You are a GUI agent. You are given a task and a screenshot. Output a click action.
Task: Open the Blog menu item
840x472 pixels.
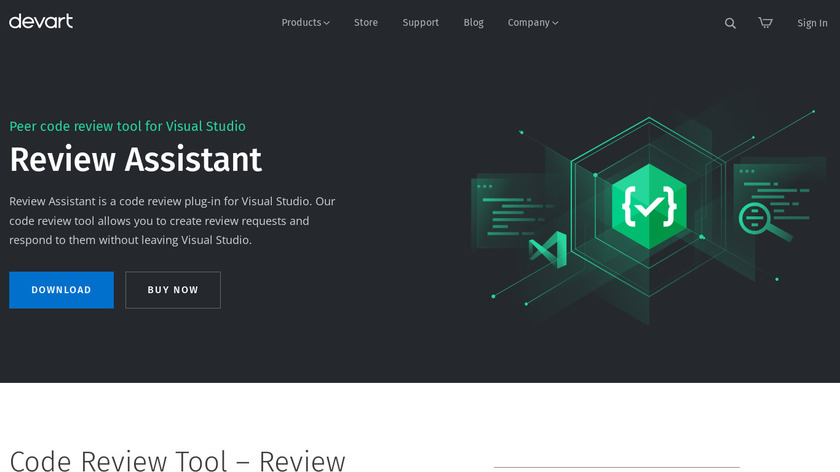pos(473,23)
